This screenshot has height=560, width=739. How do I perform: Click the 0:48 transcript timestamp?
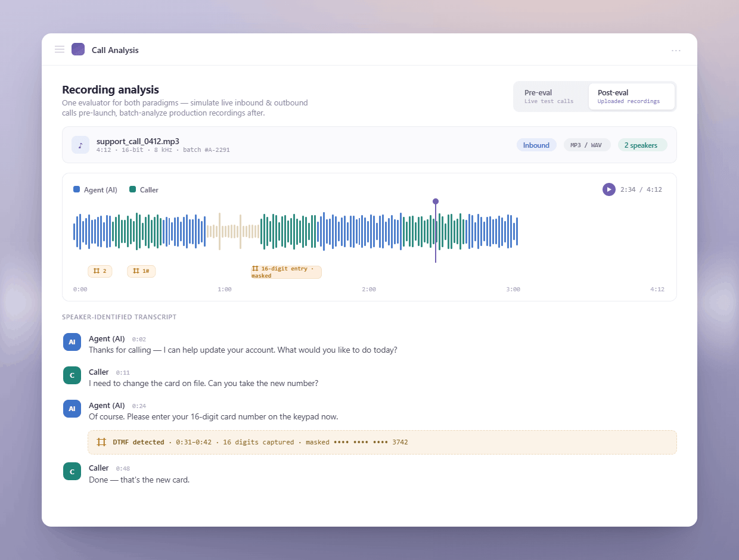click(x=123, y=469)
